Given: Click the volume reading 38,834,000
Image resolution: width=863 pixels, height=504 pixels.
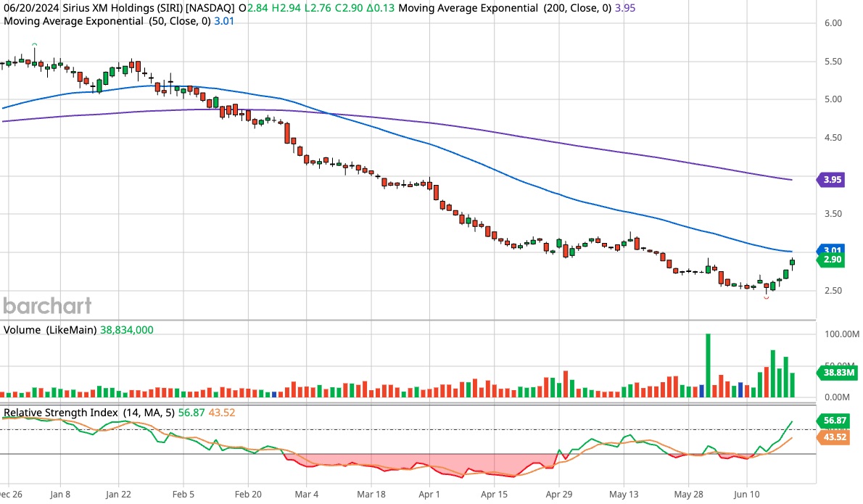Looking at the screenshot, I should [127, 330].
